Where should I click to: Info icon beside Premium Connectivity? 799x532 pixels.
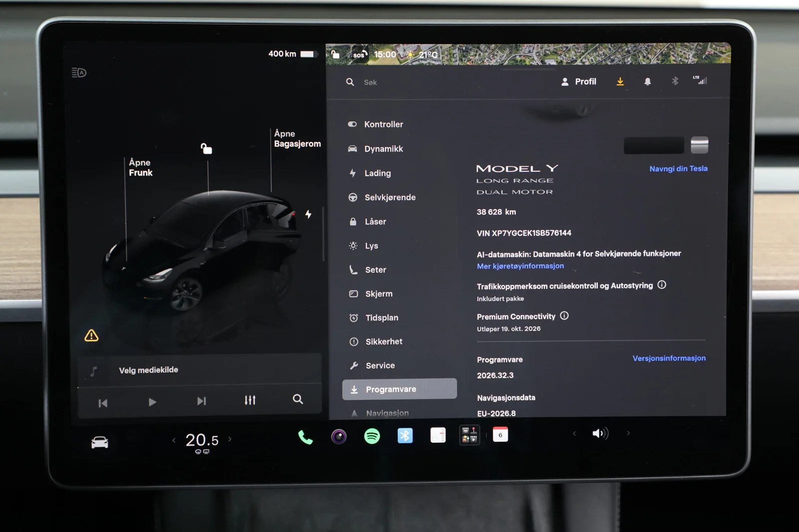(564, 316)
